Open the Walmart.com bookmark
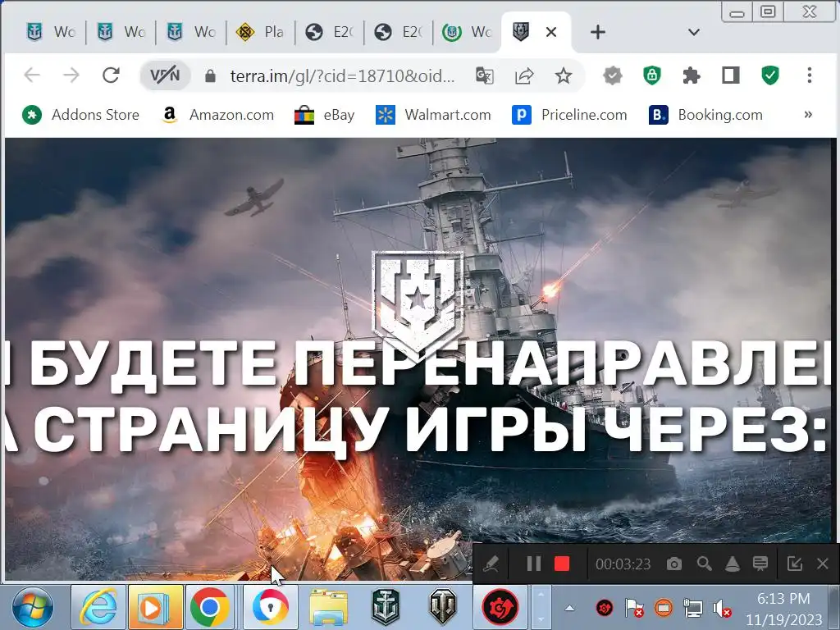 433,115
